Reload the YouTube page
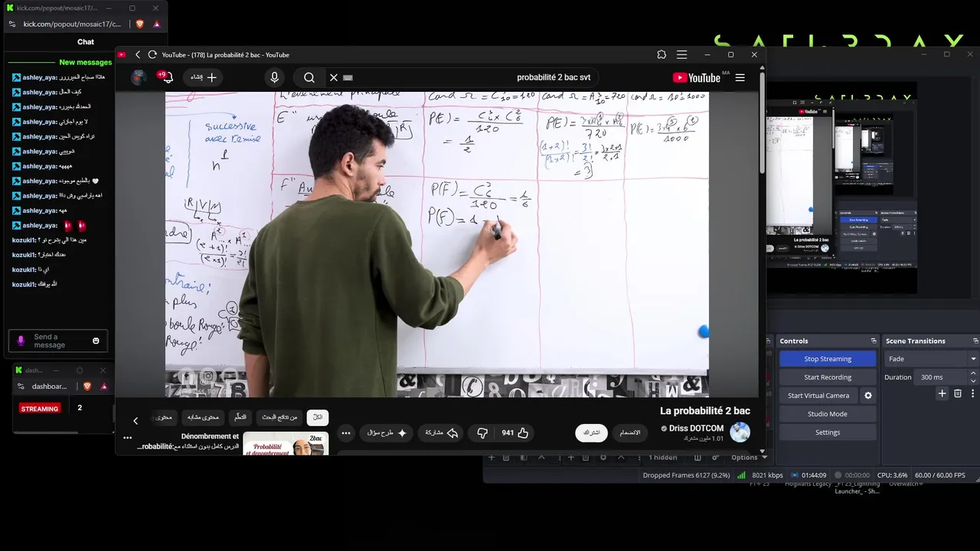This screenshot has height=551, width=980. 152,55
